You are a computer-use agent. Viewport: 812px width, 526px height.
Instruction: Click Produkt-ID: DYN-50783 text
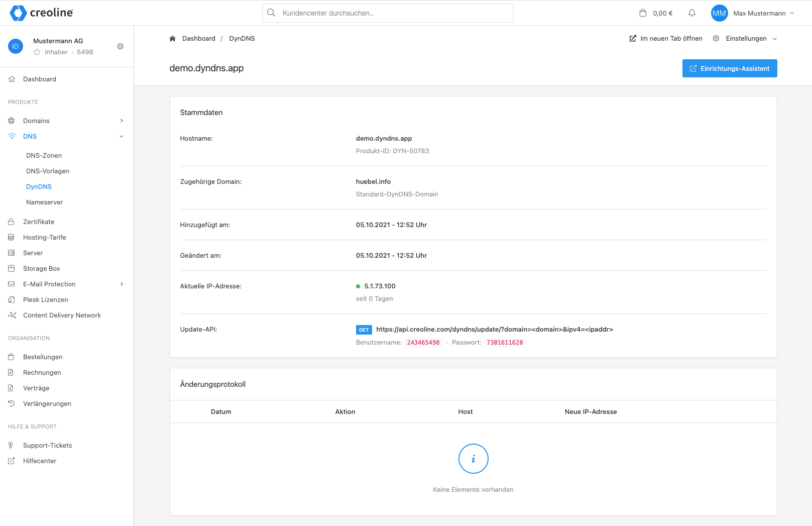[392, 151]
